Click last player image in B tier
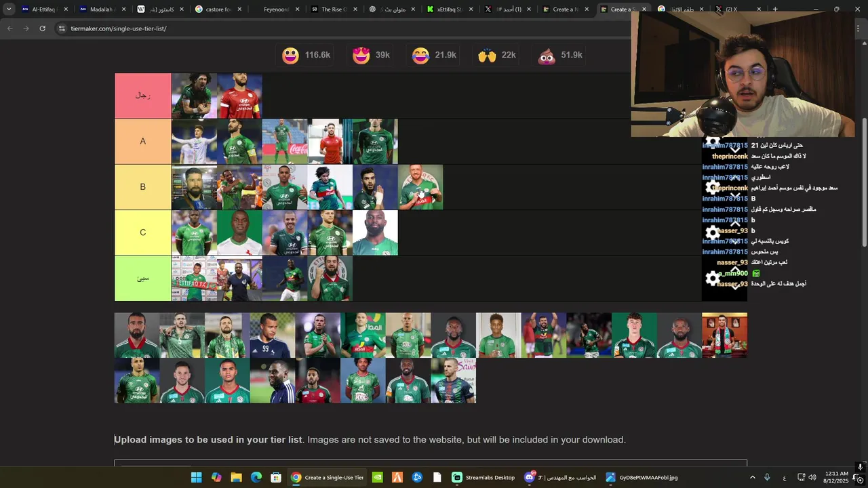This screenshot has width=868, height=488. [420, 186]
